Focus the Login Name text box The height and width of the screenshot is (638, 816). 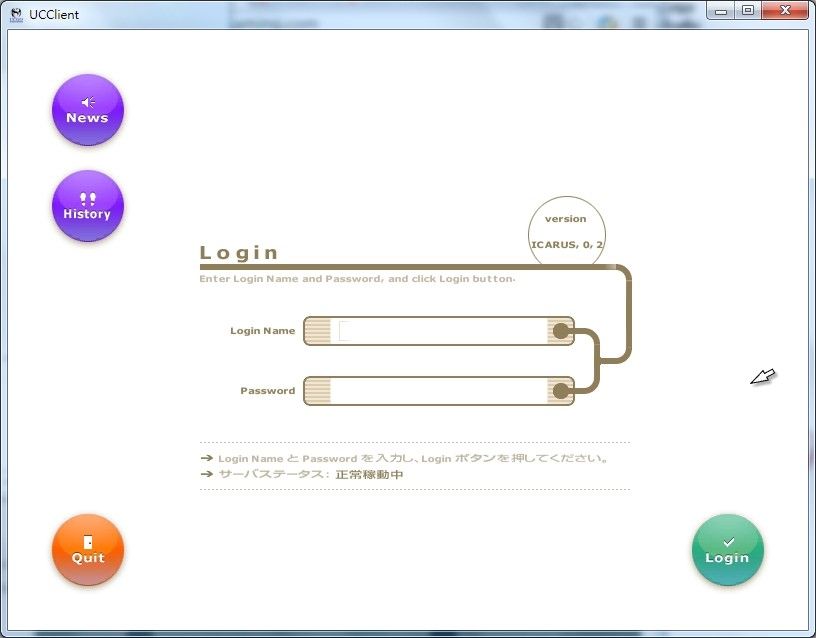(440, 331)
